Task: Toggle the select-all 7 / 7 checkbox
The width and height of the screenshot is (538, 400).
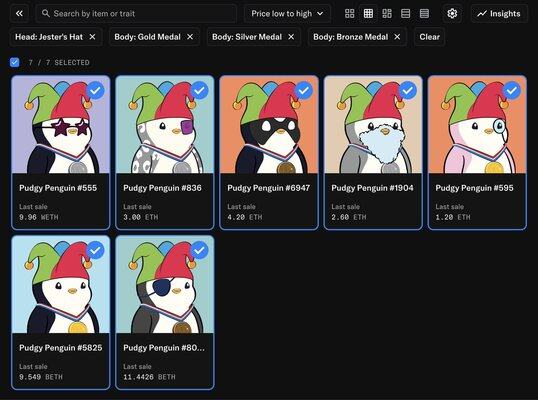Action: [x=15, y=62]
